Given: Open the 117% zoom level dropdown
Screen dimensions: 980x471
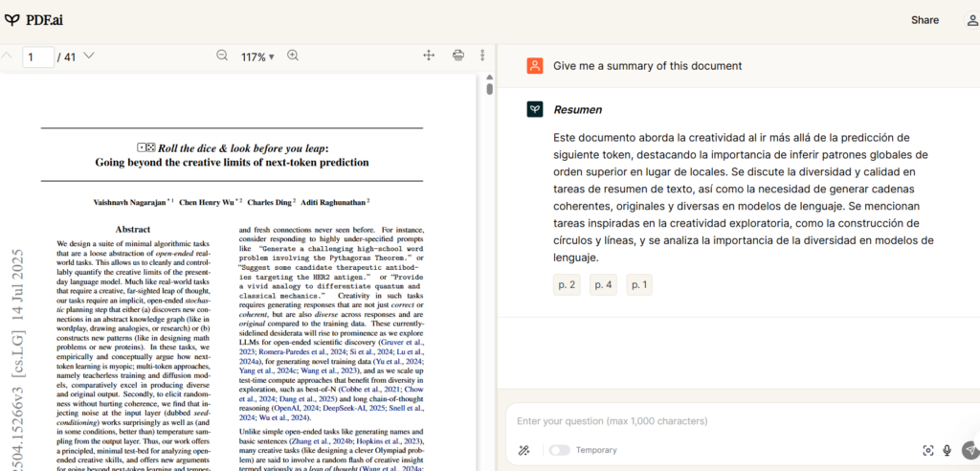Looking at the screenshot, I should pyautogui.click(x=257, y=56).
